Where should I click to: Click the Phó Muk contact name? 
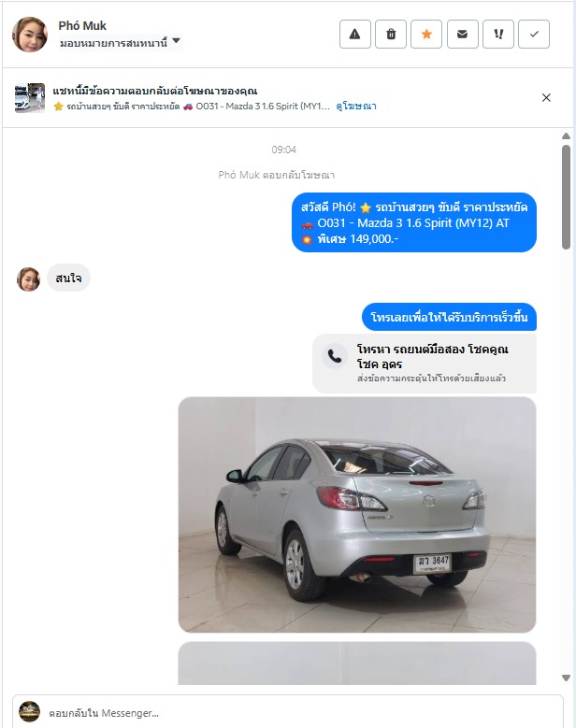[x=82, y=25]
